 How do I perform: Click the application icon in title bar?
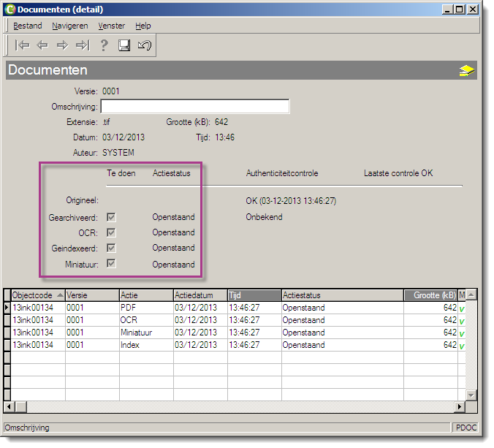(10, 10)
